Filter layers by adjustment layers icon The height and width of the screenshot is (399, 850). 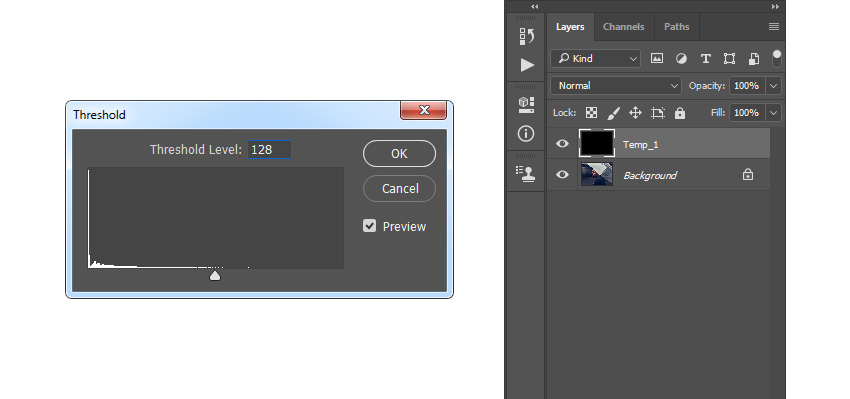tap(681, 59)
